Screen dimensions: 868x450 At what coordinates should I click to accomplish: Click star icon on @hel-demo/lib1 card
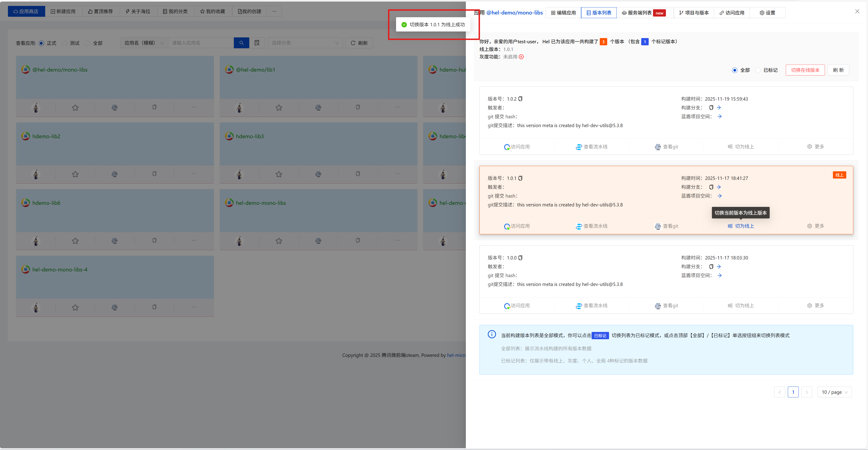279,108
